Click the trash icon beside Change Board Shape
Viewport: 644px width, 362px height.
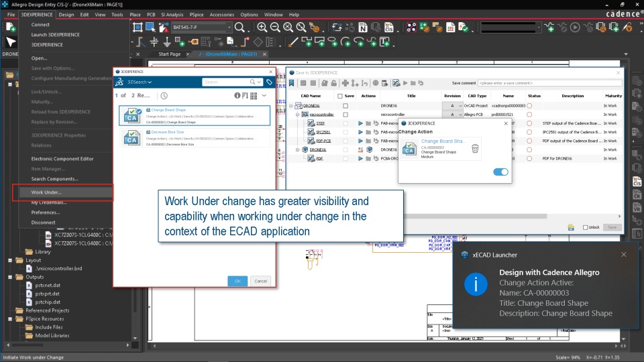[475, 149]
